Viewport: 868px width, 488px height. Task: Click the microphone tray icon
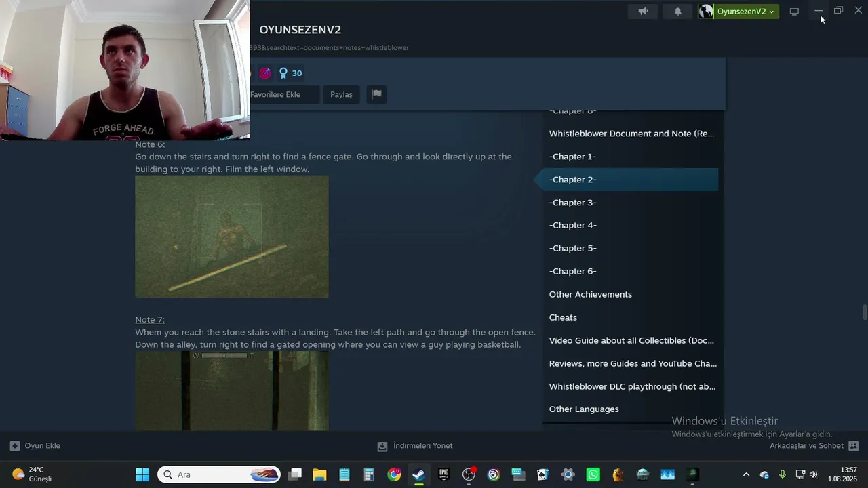[x=783, y=474]
